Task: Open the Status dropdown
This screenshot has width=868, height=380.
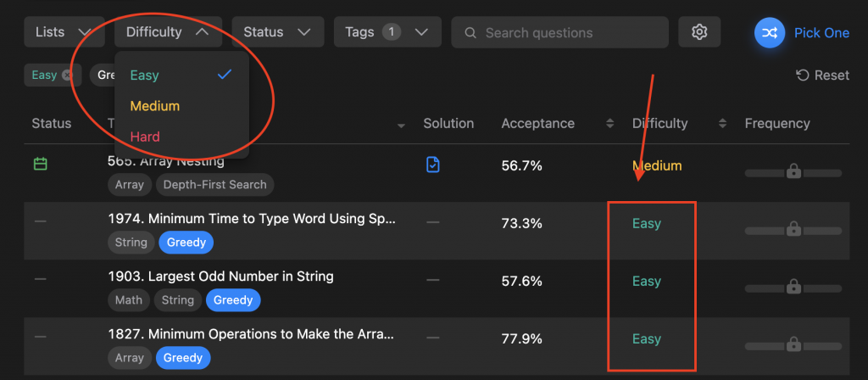Action: [277, 32]
